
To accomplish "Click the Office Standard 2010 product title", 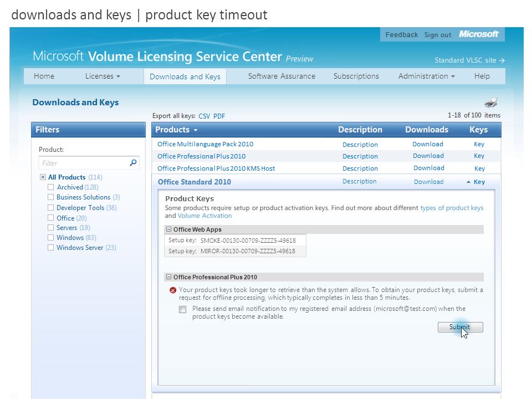I will [x=195, y=182].
